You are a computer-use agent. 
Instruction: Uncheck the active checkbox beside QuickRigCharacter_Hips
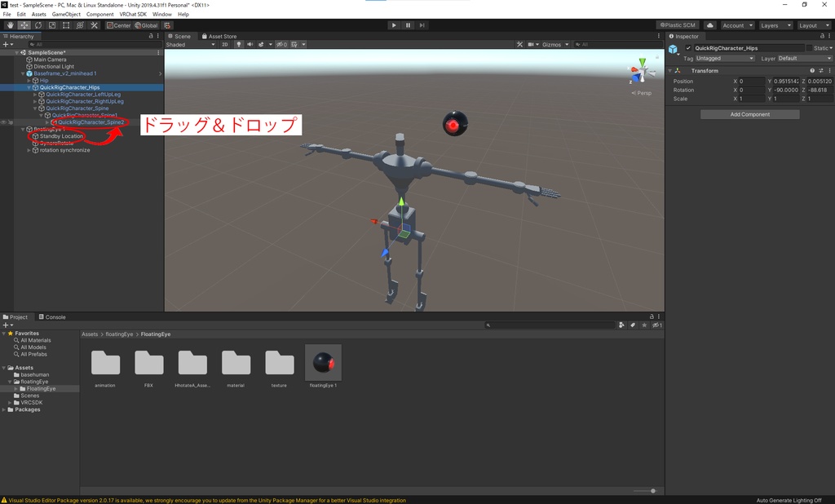tap(688, 48)
